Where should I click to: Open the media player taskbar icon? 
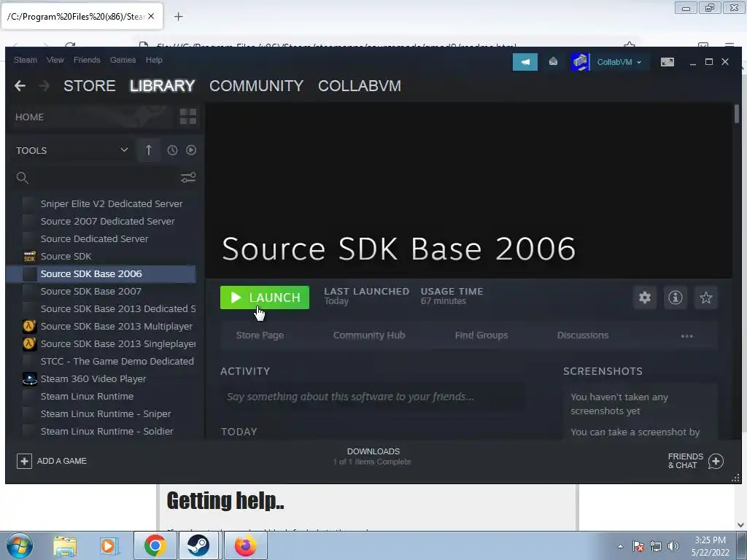tap(109, 546)
